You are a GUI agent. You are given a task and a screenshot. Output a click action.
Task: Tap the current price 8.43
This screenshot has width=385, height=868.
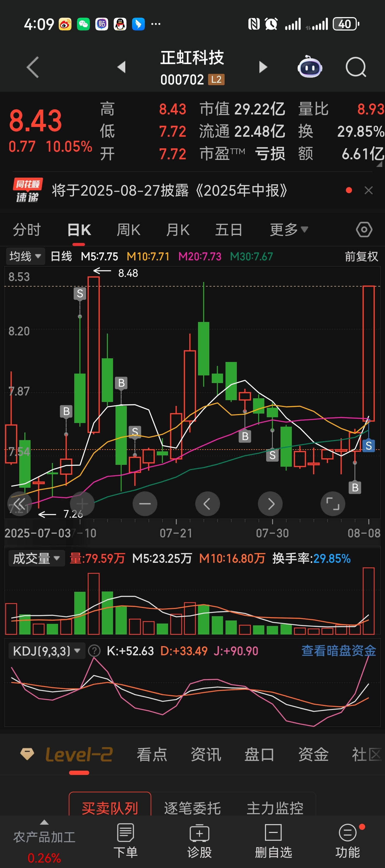coord(35,120)
